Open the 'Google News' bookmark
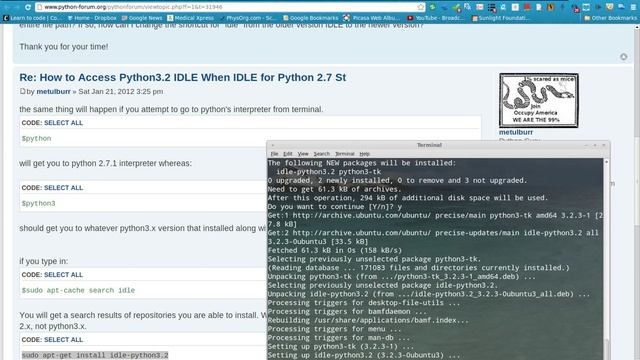The image size is (640, 360). point(142,18)
